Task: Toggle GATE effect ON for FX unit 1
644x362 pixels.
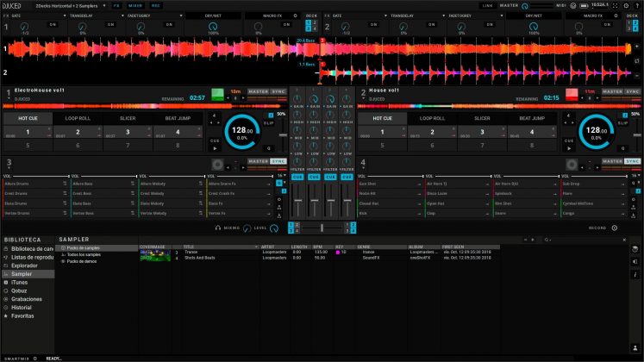Action: point(53,25)
